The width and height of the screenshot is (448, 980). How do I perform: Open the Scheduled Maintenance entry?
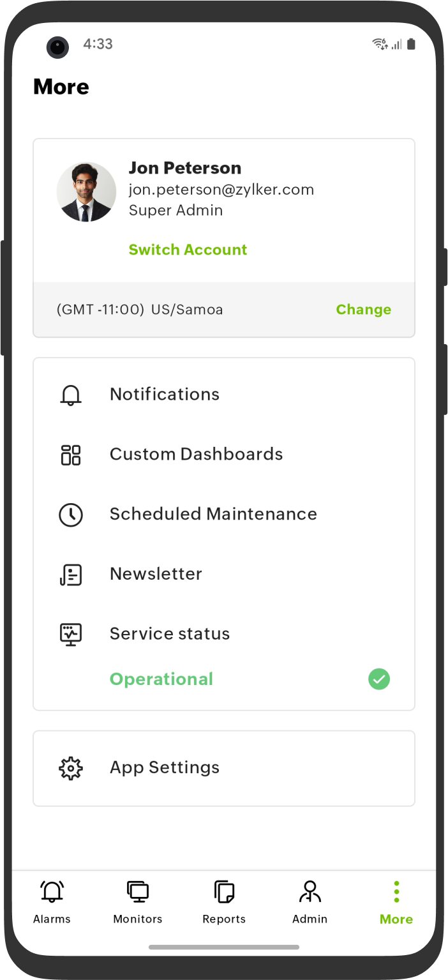point(213,514)
